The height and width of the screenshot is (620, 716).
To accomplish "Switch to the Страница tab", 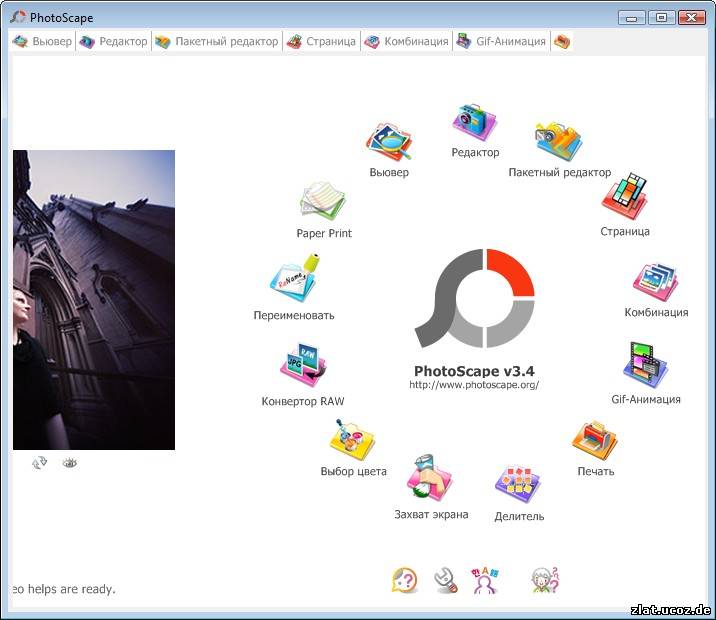I will pos(321,42).
